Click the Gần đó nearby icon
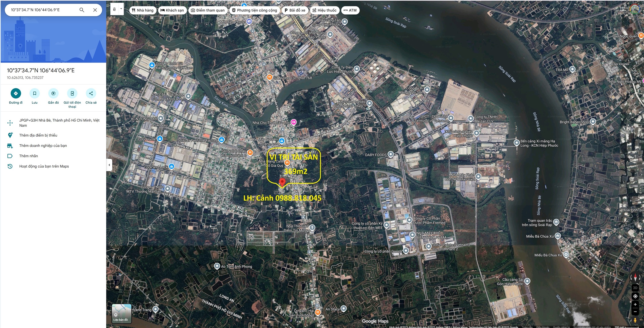Image resolution: width=644 pixels, height=328 pixels. point(53,93)
